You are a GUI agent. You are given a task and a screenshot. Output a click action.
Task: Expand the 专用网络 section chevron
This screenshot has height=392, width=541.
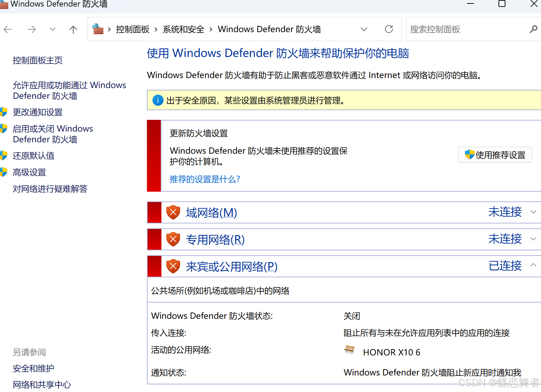(533, 239)
